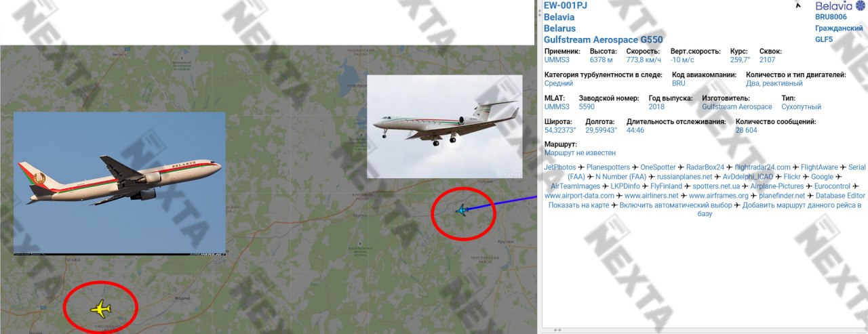Open the JetPhotos link

[x=560, y=167]
